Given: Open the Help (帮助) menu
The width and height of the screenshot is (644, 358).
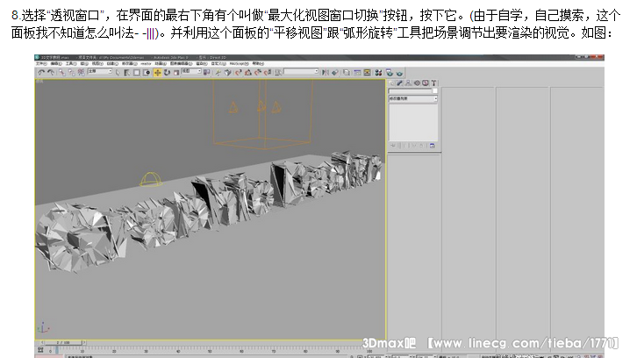Looking at the screenshot, I should [x=258, y=64].
